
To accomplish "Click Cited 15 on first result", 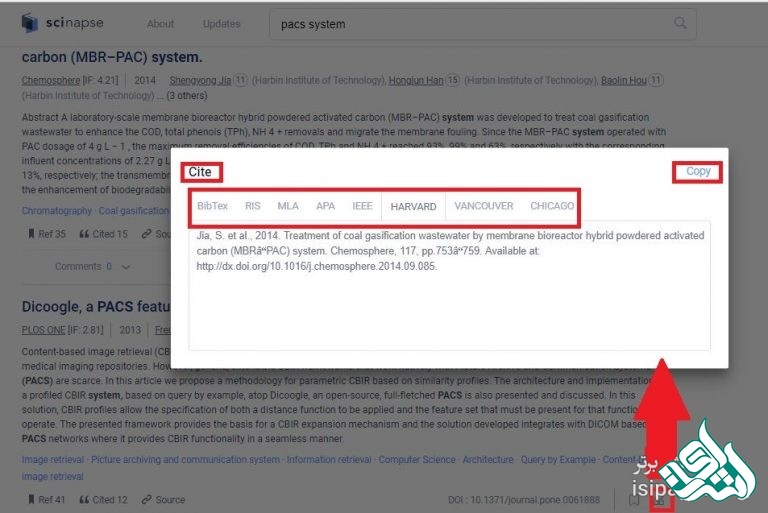I will [x=108, y=235].
